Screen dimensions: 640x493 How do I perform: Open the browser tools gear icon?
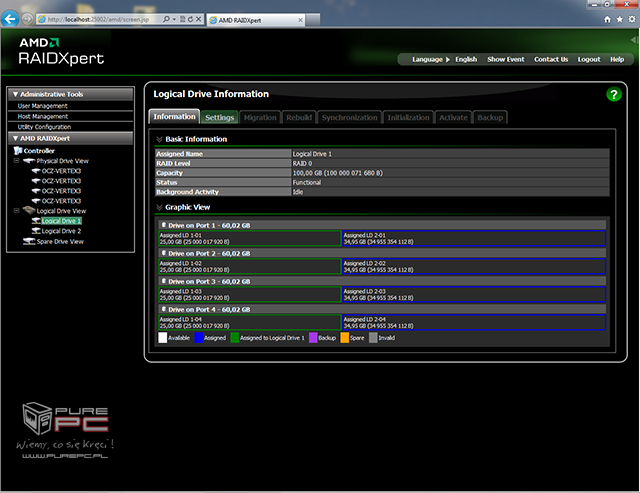[631, 19]
